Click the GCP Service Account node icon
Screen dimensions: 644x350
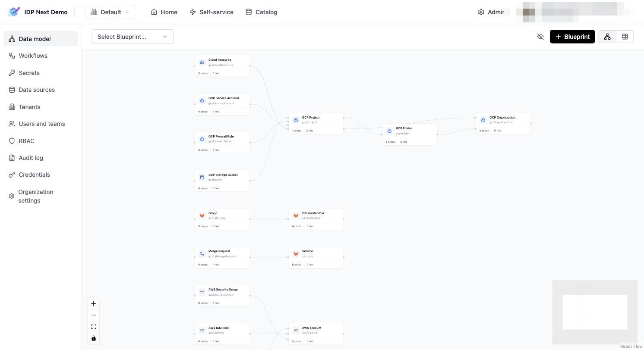click(x=202, y=101)
